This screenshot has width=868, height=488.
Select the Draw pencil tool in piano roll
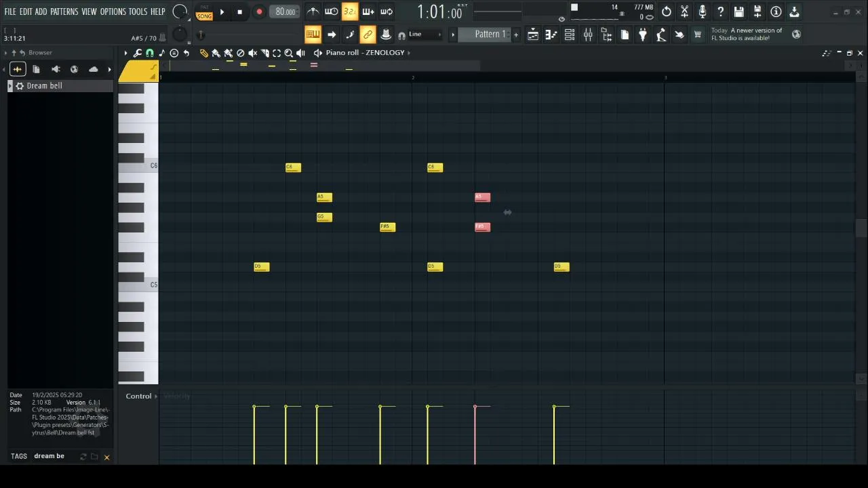[204, 53]
